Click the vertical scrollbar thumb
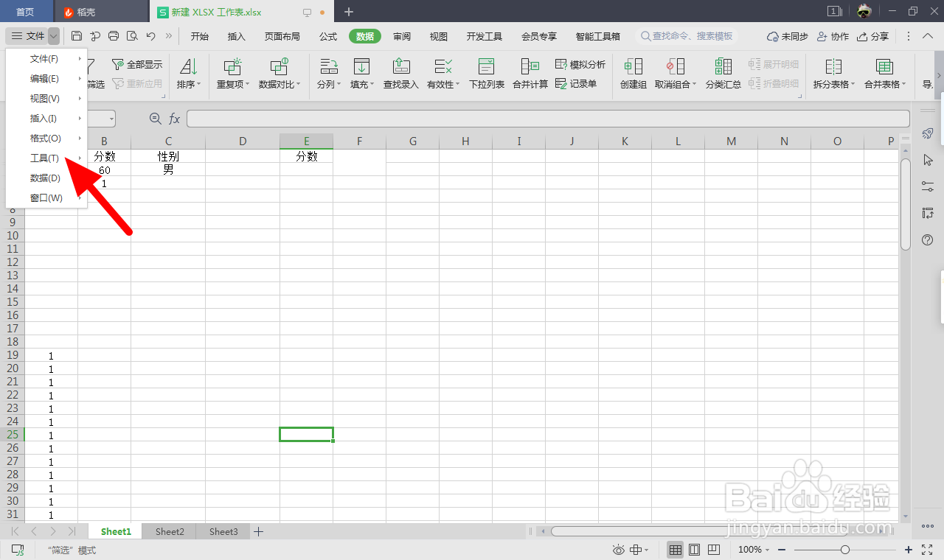Viewport: 944px width, 560px height. tap(905, 204)
